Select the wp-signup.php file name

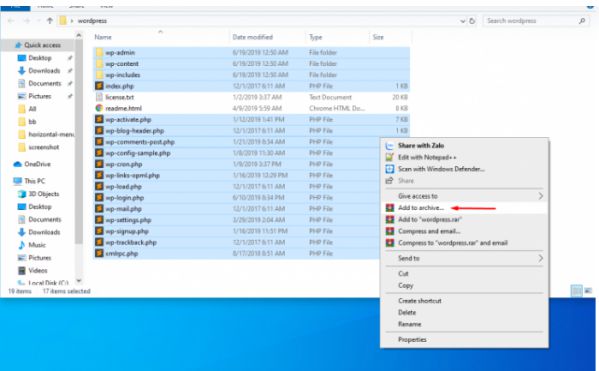127,231
